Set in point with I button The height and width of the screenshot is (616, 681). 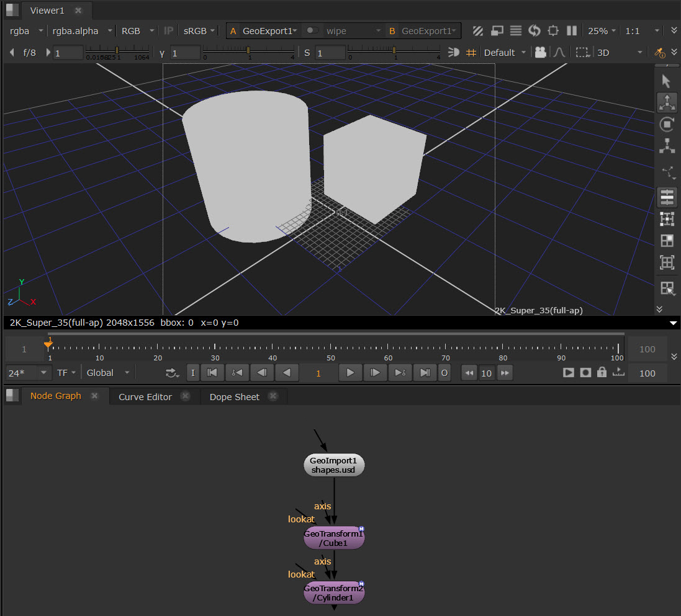(193, 373)
